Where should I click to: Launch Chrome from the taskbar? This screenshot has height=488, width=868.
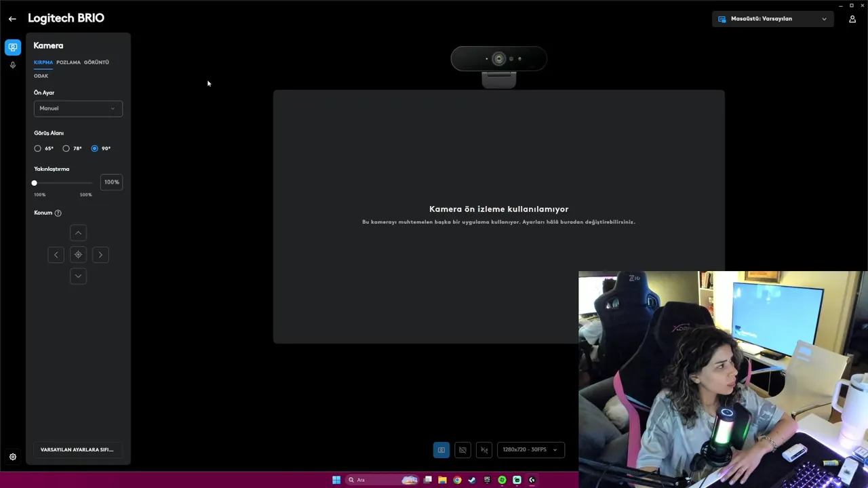click(x=457, y=480)
